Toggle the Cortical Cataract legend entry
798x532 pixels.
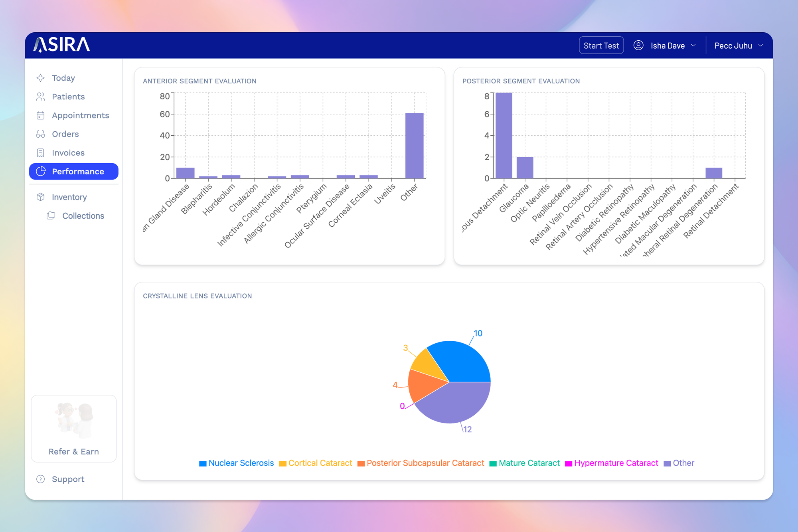tap(316, 463)
